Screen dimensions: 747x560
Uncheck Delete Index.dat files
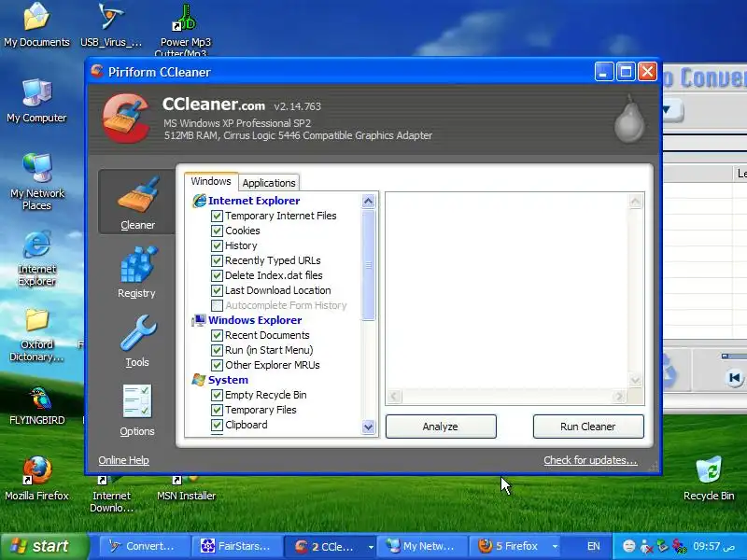point(217,275)
